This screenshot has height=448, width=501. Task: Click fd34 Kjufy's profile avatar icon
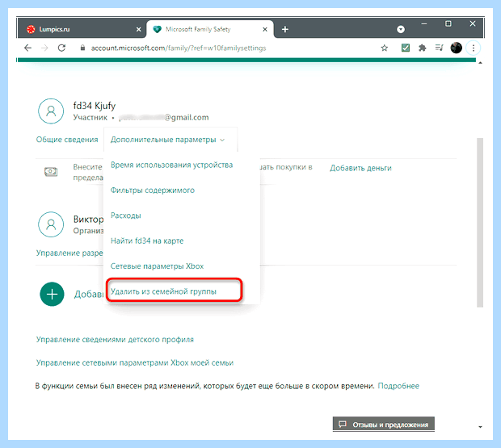[x=51, y=111]
